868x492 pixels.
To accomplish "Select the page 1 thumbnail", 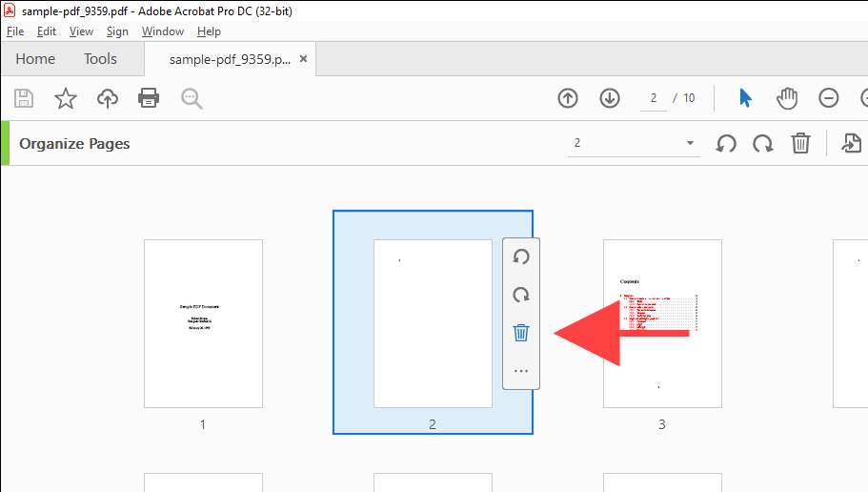I will pos(203,323).
